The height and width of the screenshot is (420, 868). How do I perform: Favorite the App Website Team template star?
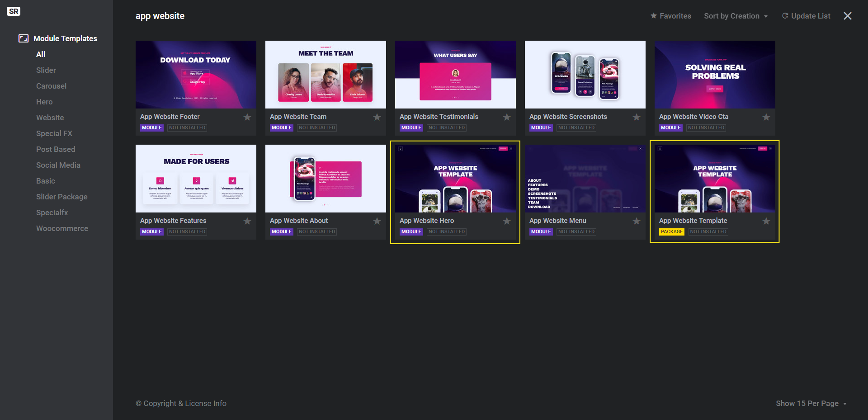[x=377, y=117]
